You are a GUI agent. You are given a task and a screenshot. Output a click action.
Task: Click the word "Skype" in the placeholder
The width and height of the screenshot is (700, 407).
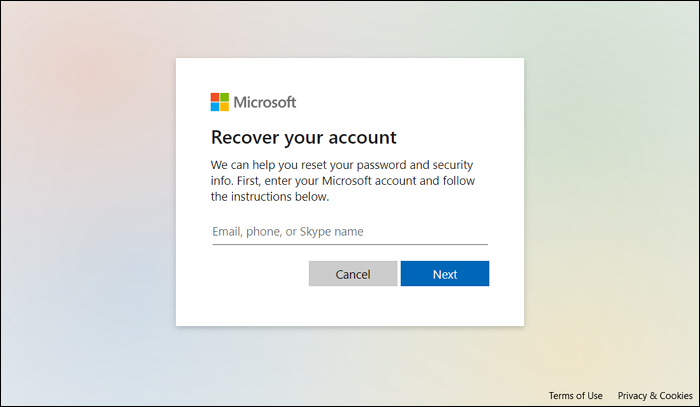pos(323,232)
